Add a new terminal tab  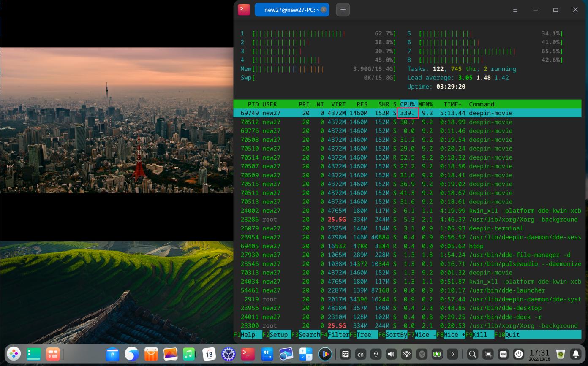click(x=343, y=10)
